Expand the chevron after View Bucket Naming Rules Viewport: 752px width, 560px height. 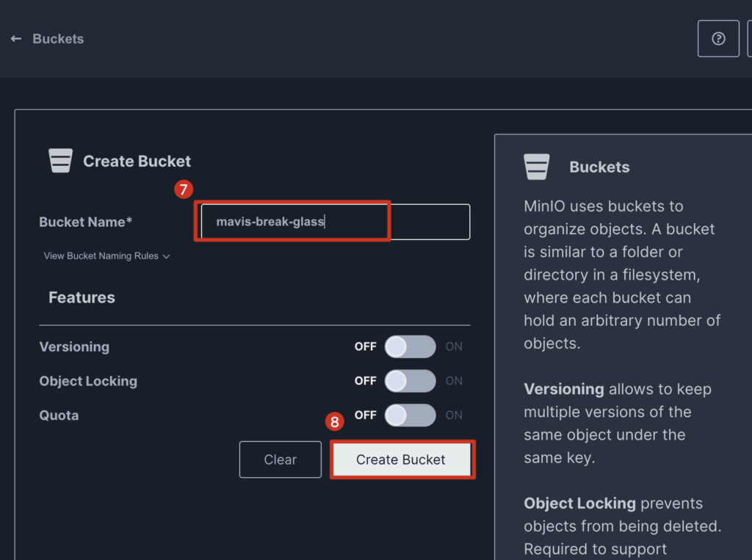167,257
